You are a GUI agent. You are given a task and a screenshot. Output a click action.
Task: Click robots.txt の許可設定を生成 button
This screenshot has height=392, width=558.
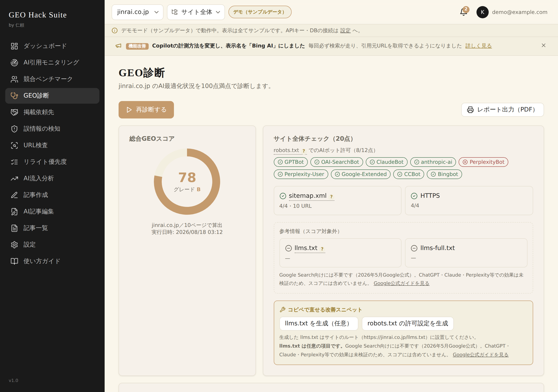(x=408, y=324)
